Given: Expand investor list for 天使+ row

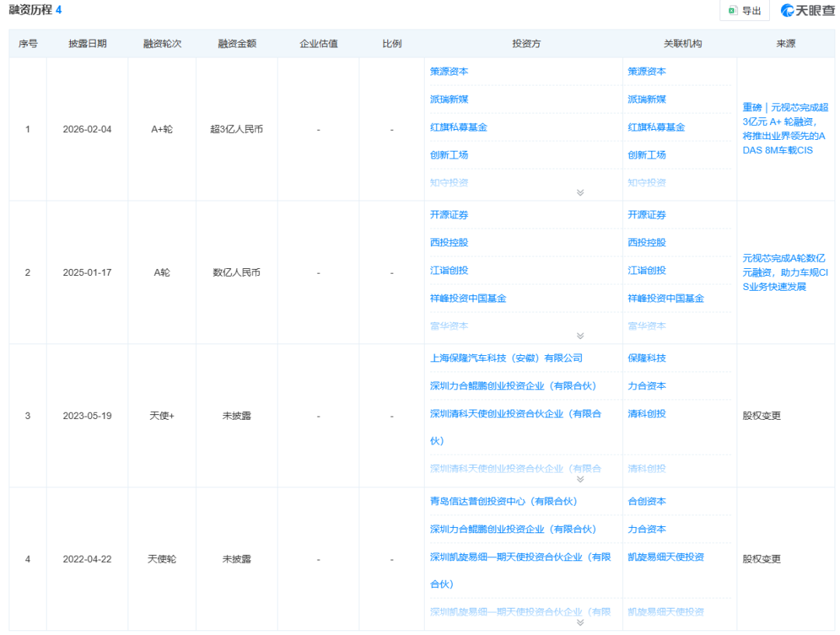Looking at the screenshot, I should (x=580, y=480).
